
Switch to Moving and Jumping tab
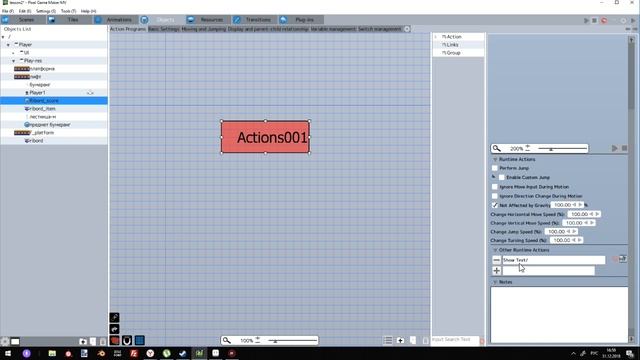(204, 29)
